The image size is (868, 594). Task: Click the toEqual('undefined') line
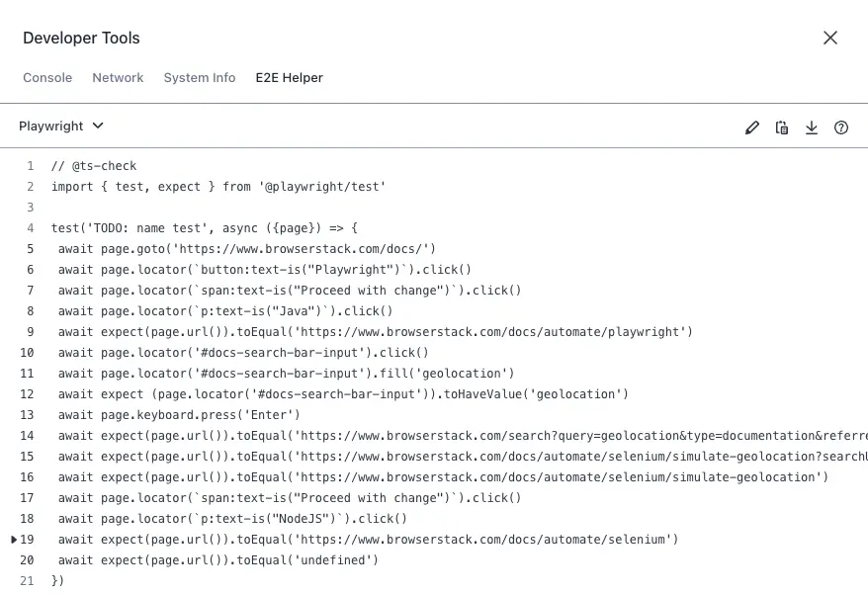217,560
